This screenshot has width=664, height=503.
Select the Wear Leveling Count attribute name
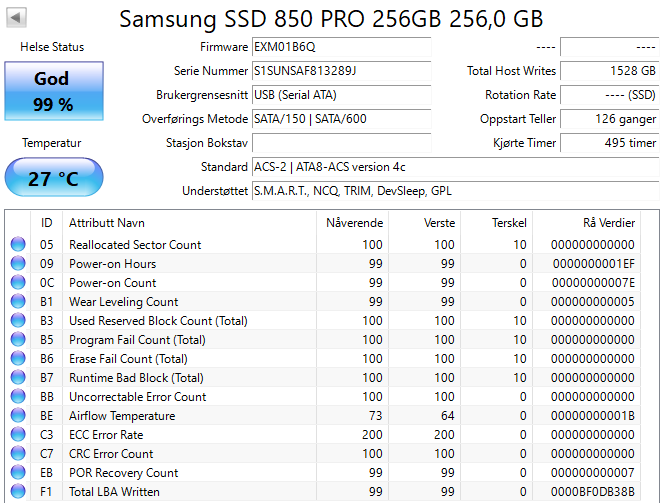[x=124, y=302]
